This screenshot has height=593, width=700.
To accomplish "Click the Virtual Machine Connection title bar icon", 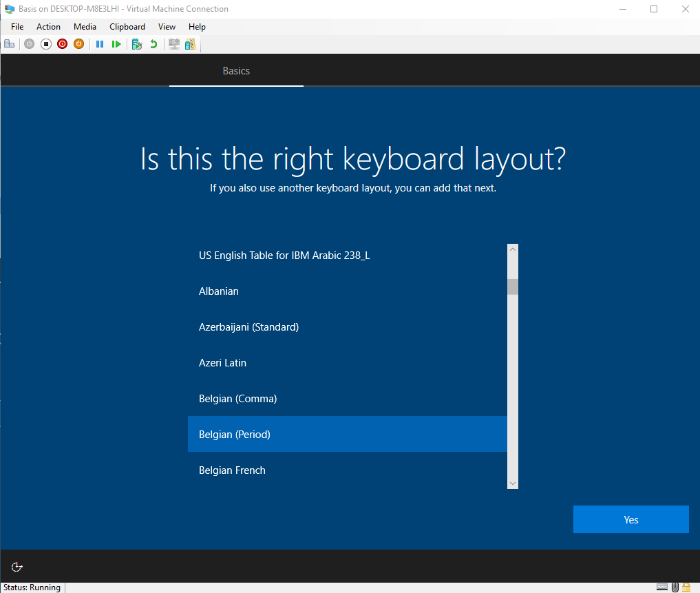I will point(10,9).
